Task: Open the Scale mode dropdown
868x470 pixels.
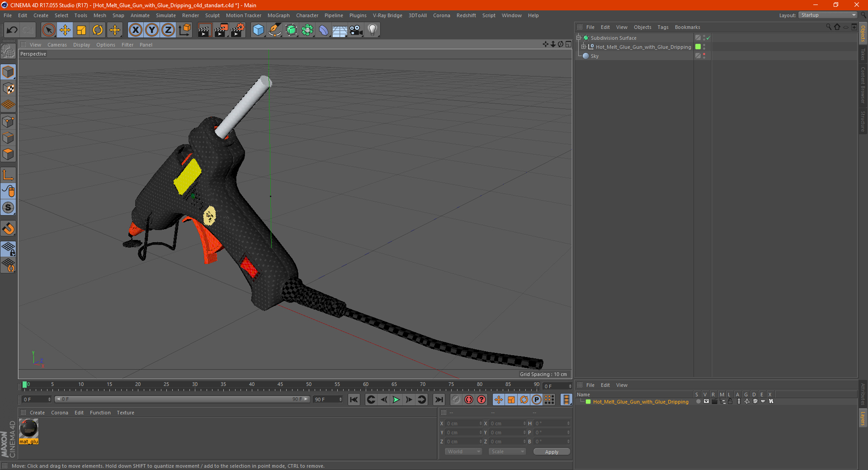Action: coord(507,451)
